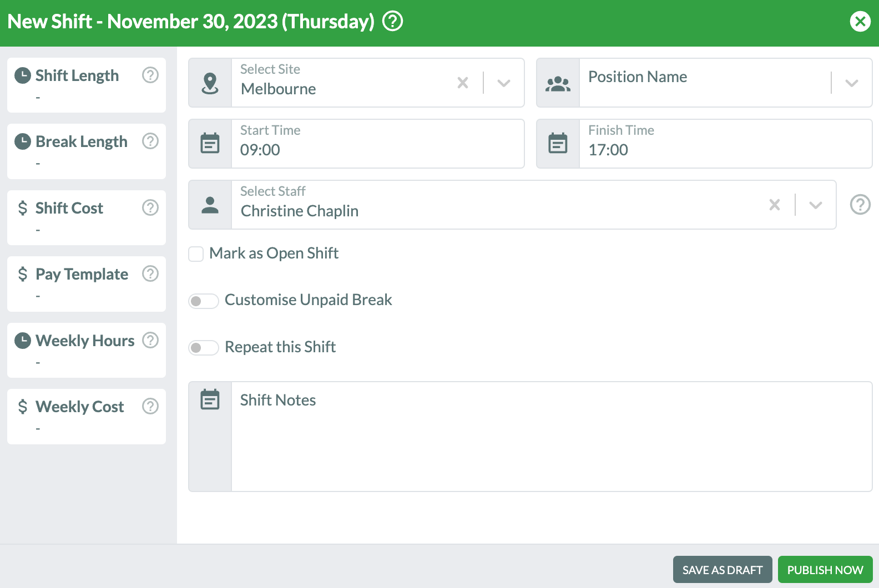
Task: Open the help icon beside the shift title
Action: coord(392,21)
